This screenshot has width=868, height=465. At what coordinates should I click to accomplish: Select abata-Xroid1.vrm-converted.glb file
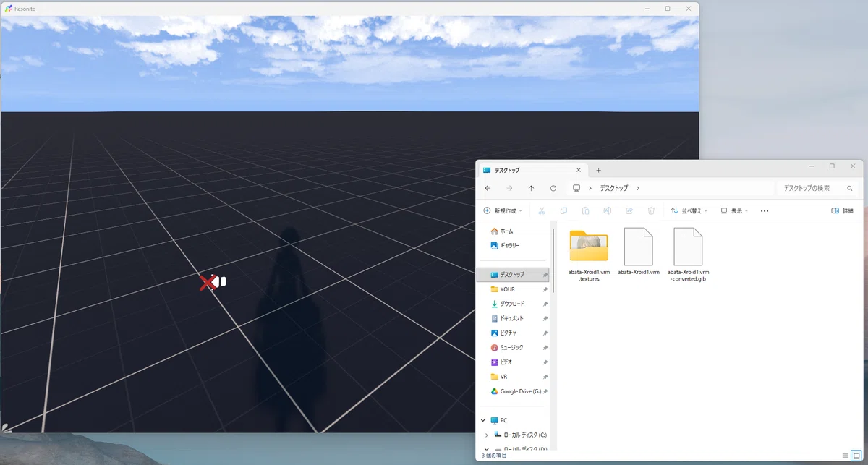tap(688, 255)
